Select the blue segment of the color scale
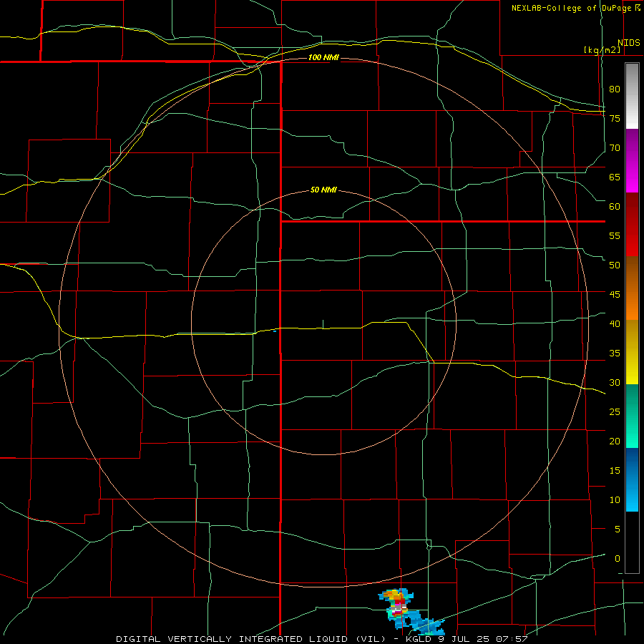 [x=632, y=479]
